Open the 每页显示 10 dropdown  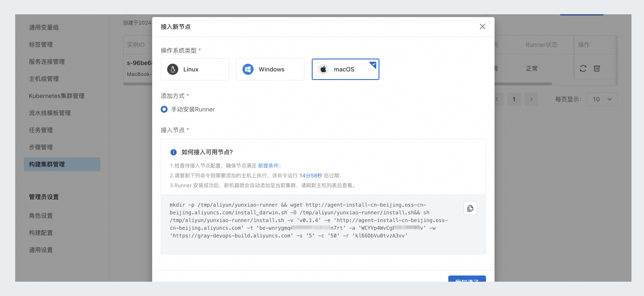coord(602,99)
